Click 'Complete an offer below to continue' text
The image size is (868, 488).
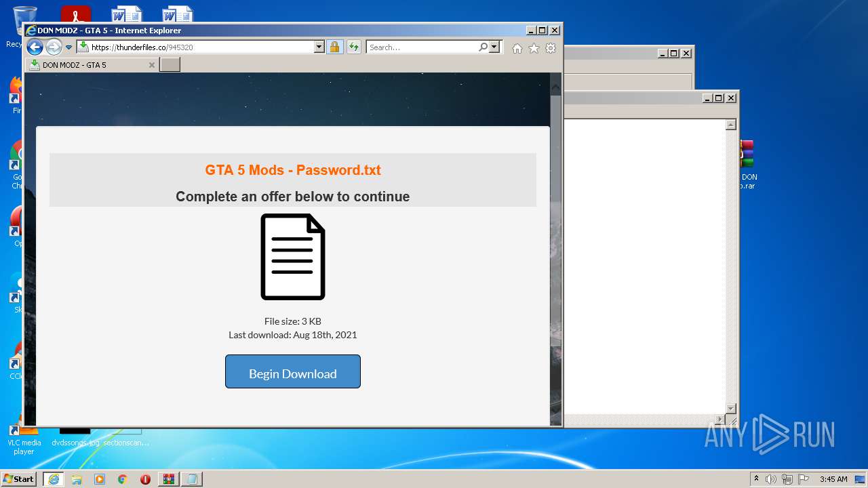point(293,197)
